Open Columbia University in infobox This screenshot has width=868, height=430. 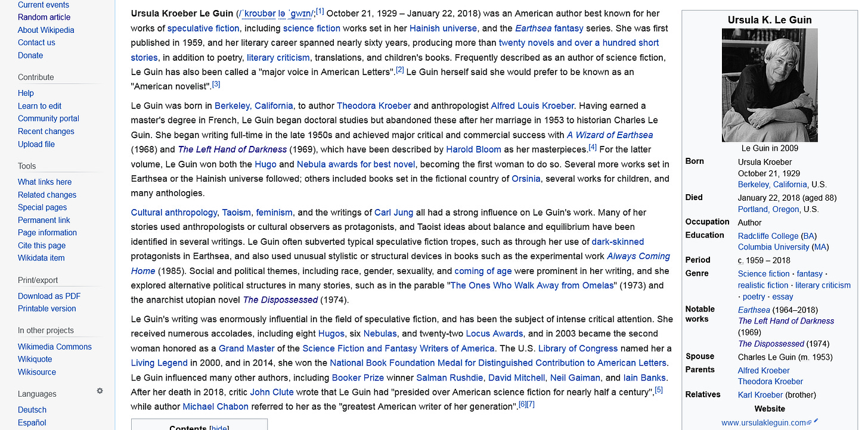(x=774, y=247)
